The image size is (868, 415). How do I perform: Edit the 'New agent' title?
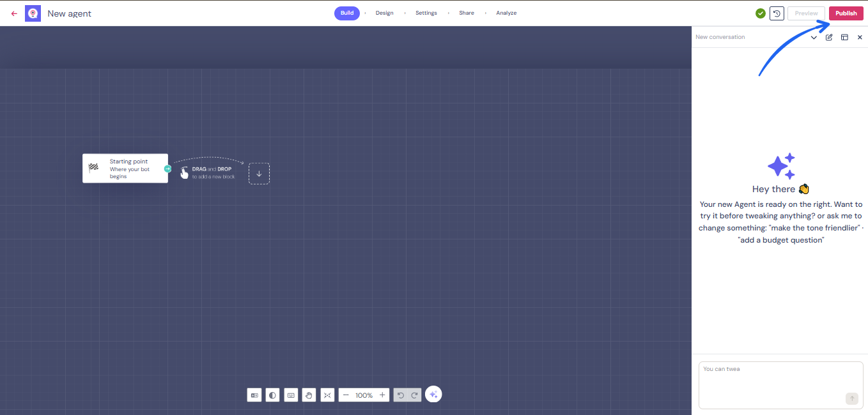coord(70,13)
